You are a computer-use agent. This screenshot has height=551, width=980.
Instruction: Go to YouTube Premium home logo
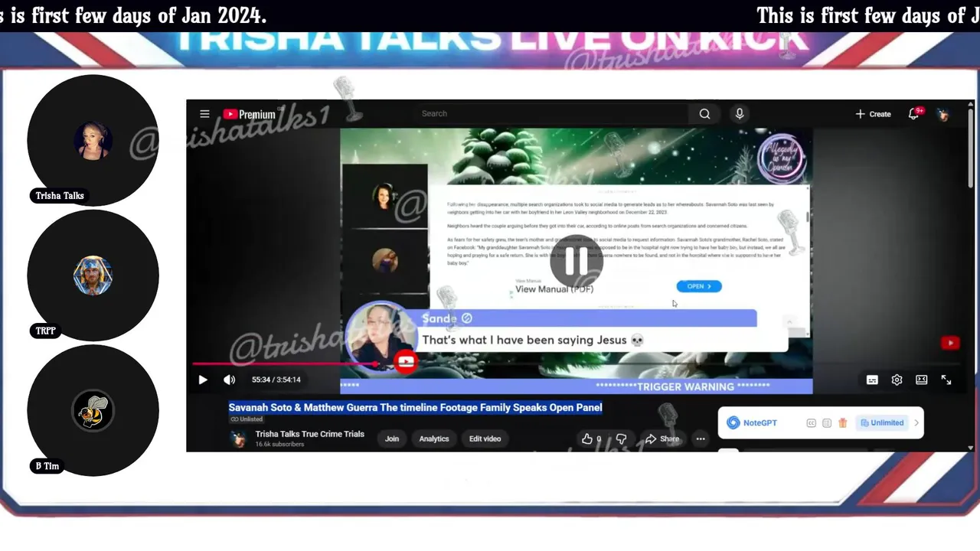249,114
